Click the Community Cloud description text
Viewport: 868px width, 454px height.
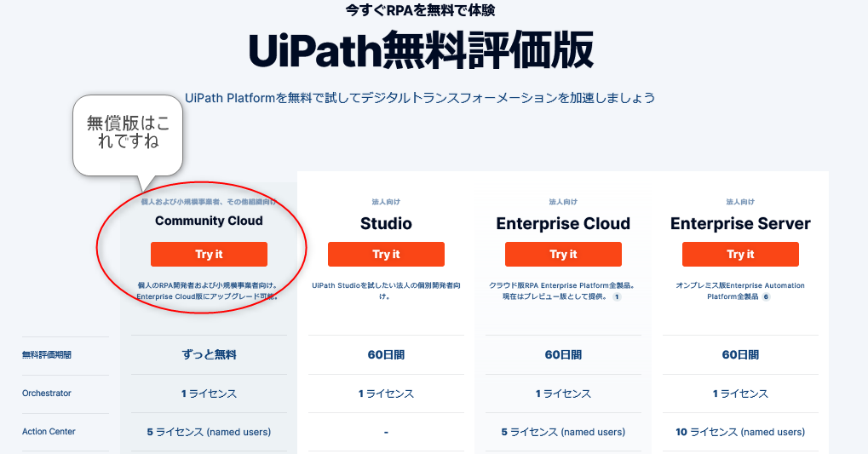click(x=209, y=291)
